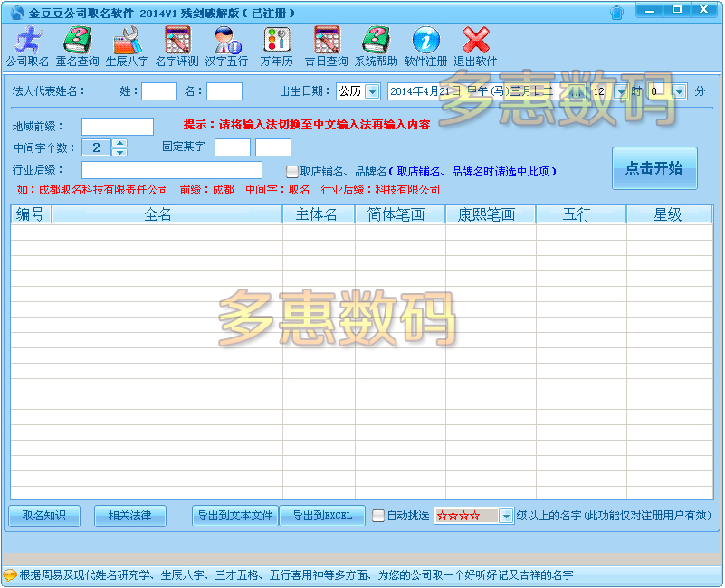Toggle the 自动挑选 auto-select checkbox
Viewport: 725px width, 588px height.
(x=379, y=516)
